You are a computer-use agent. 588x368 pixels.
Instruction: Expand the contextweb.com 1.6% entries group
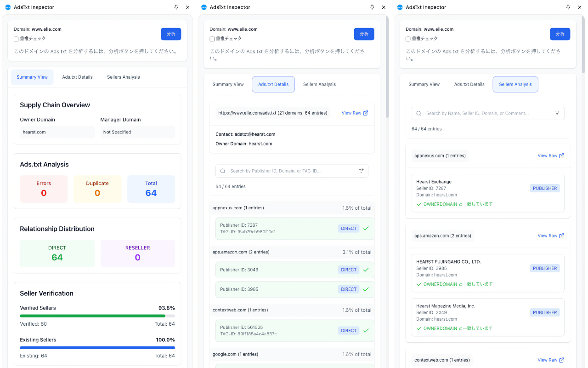pyautogui.click(x=292, y=310)
